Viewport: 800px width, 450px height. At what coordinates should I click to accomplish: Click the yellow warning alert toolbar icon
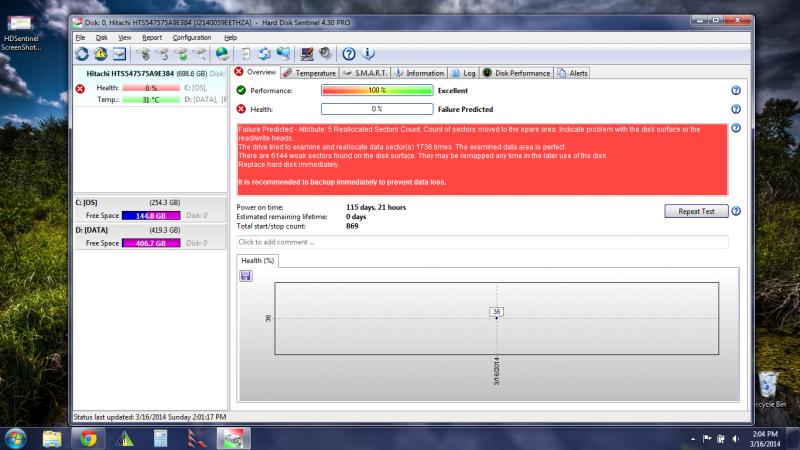click(101, 54)
